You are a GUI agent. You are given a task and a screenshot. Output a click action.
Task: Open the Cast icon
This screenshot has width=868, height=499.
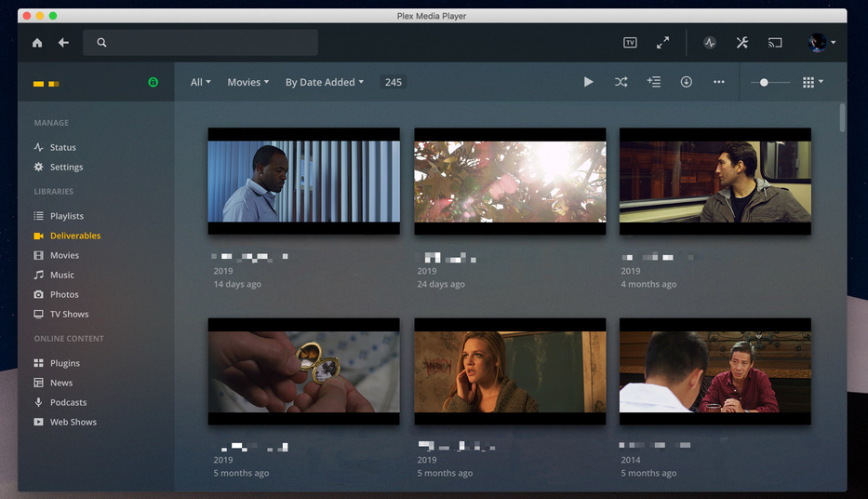[775, 43]
